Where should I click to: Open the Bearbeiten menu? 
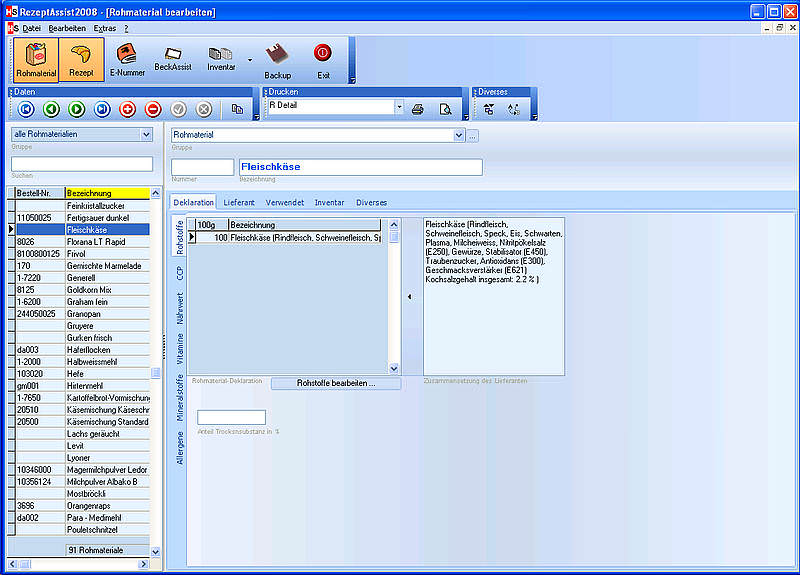(67, 29)
